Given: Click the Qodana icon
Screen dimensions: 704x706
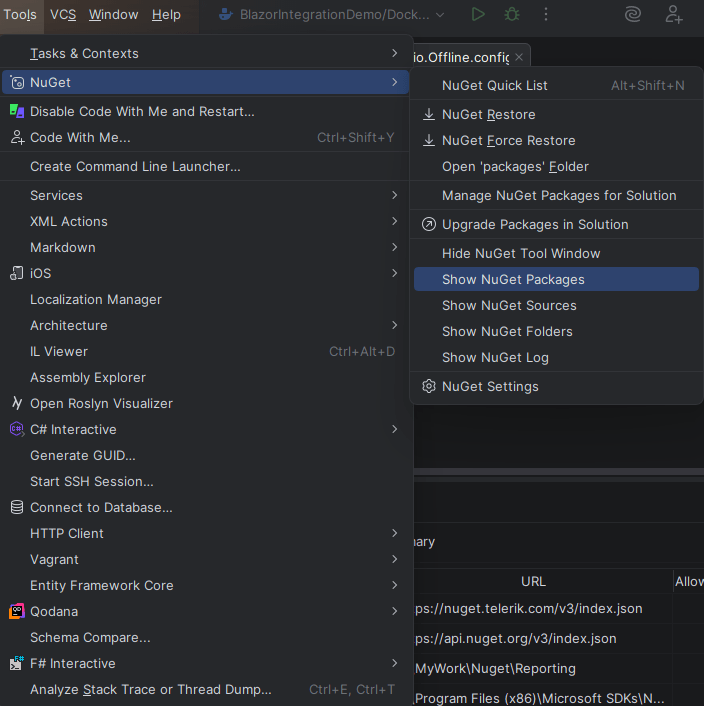Looking at the screenshot, I should coord(17,611).
